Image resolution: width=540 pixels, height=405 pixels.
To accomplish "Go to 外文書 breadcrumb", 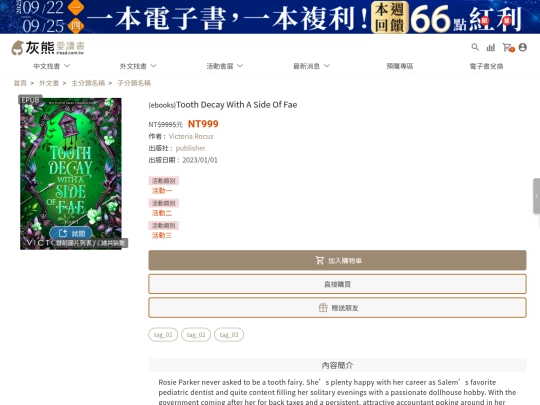I will coord(49,83).
